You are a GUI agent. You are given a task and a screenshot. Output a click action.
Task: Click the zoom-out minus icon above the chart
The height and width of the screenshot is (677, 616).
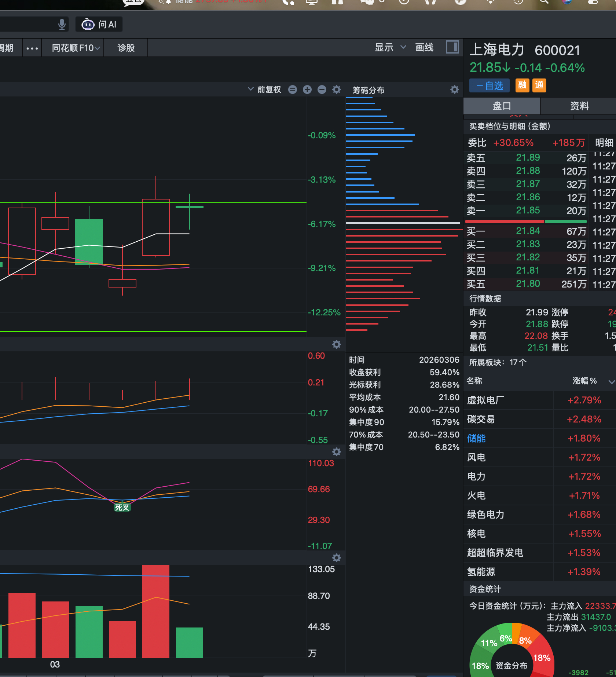(322, 89)
